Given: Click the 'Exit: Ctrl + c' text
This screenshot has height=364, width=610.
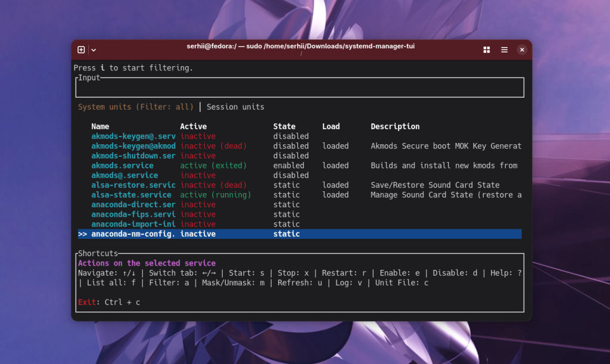Looking at the screenshot, I should pos(109,302).
